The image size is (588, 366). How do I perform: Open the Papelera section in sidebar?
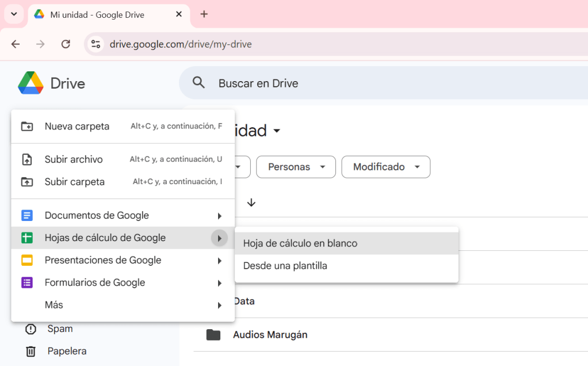click(x=67, y=351)
